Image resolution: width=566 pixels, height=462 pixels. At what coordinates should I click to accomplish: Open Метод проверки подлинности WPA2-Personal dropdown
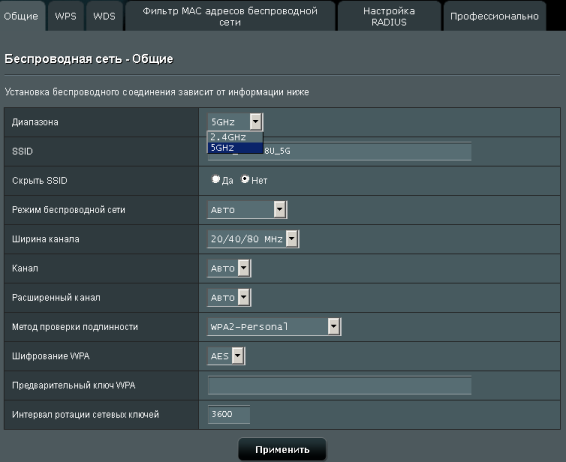point(274,327)
